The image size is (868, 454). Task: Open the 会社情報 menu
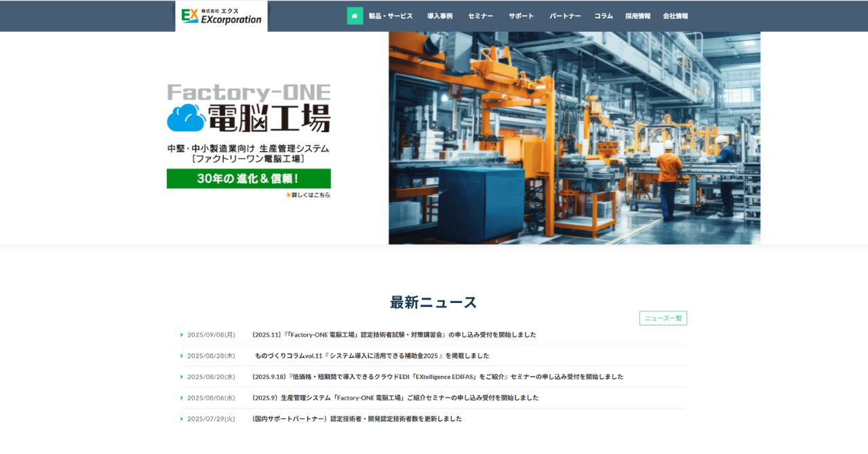click(x=675, y=16)
